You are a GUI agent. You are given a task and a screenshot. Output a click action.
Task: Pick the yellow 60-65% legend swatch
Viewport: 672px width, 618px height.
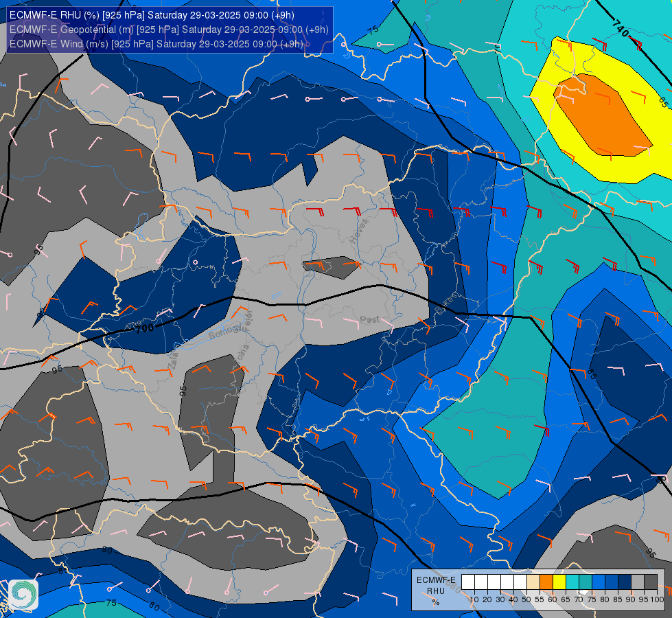[559, 582]
